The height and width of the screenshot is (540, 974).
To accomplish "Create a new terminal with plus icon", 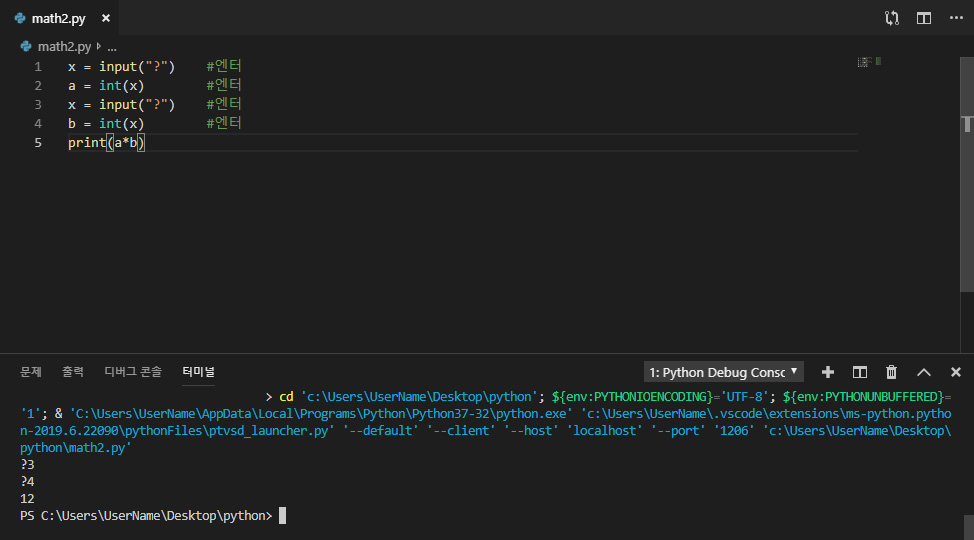I will 827,372.
